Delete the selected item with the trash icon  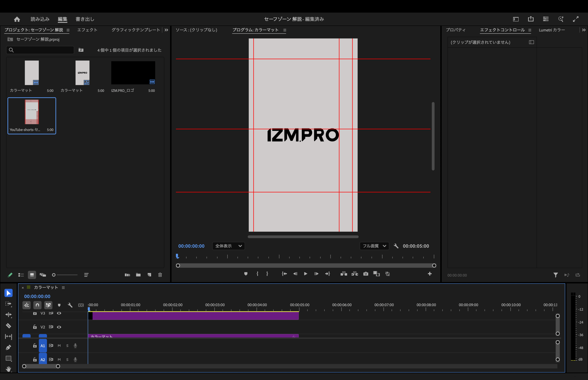(x=160, y=275)
